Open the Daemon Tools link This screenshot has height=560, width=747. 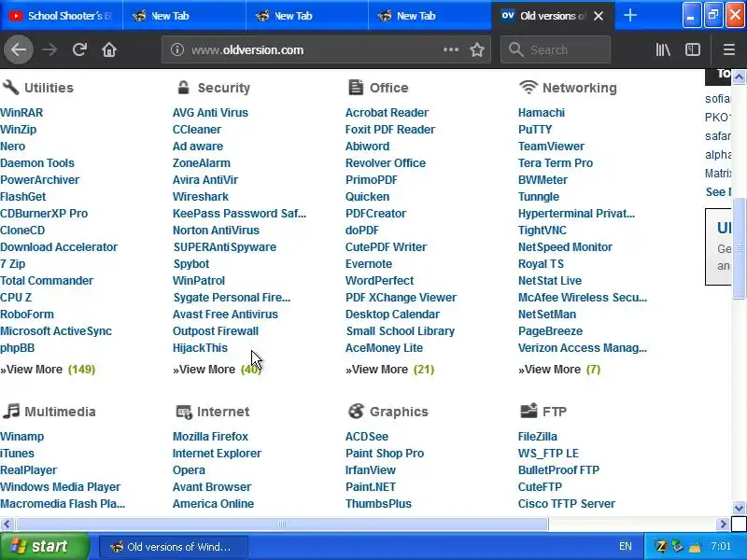tap(37, 162)
